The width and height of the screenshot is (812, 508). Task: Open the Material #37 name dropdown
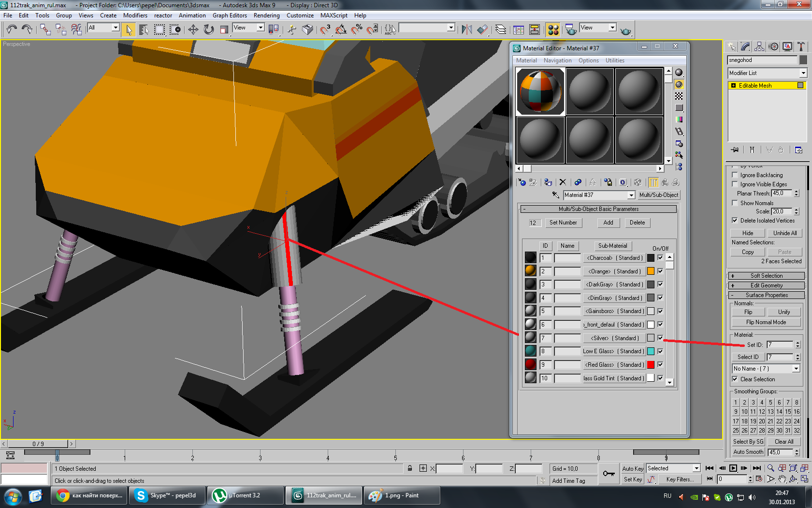631,195
